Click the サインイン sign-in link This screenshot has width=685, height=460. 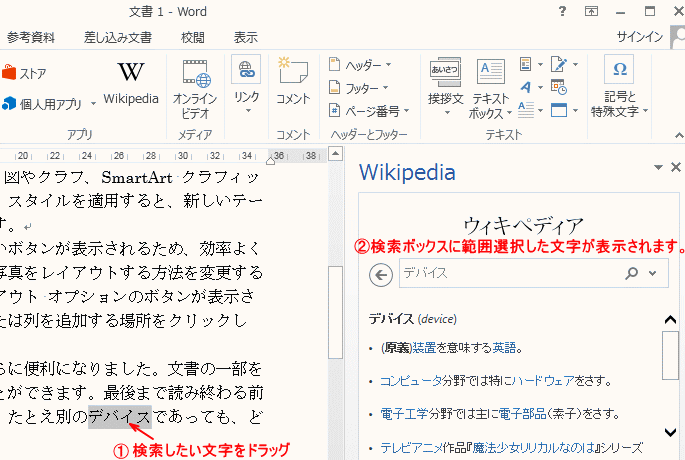click(640, 37)
